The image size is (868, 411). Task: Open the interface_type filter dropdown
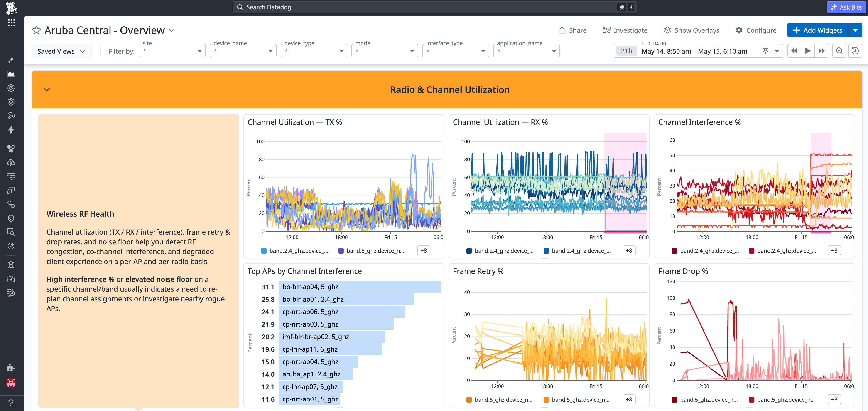point(456,51)
